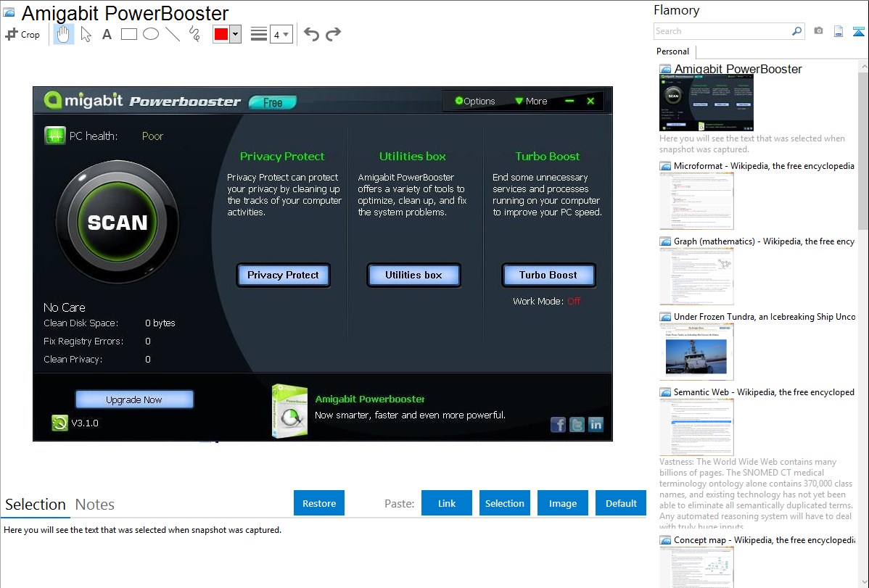
Task: Pick the ellipse shape tool
Action: point(151,34)
